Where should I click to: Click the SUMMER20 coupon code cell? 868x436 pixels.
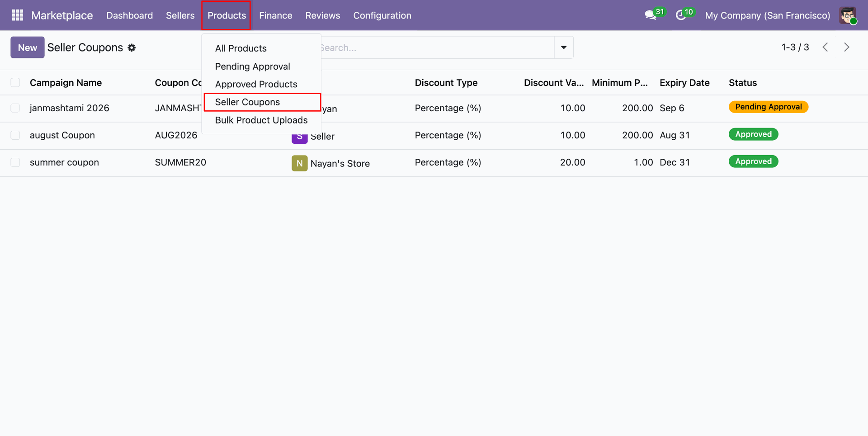pos(180,162)
